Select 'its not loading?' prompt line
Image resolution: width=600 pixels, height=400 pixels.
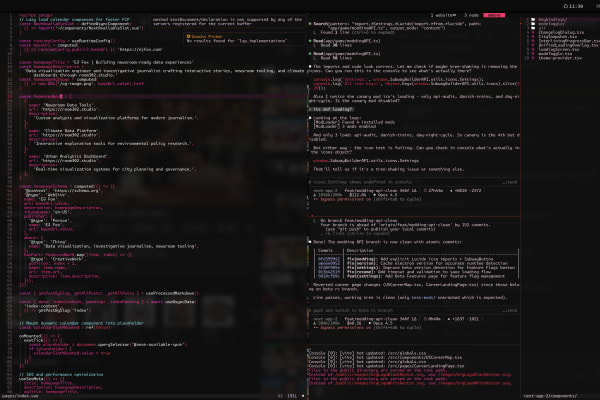(x=331, y=109)
